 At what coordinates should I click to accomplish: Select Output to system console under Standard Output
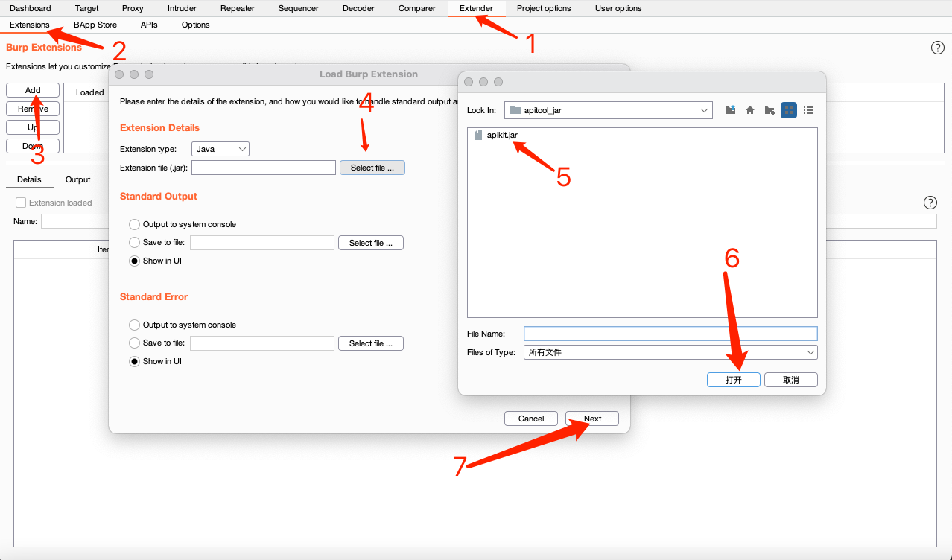(134, 224)
